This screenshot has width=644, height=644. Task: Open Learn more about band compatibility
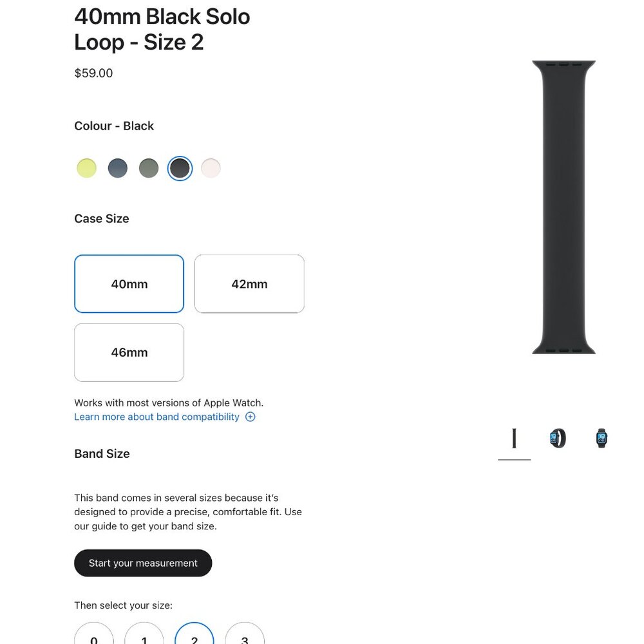(158, 417)
